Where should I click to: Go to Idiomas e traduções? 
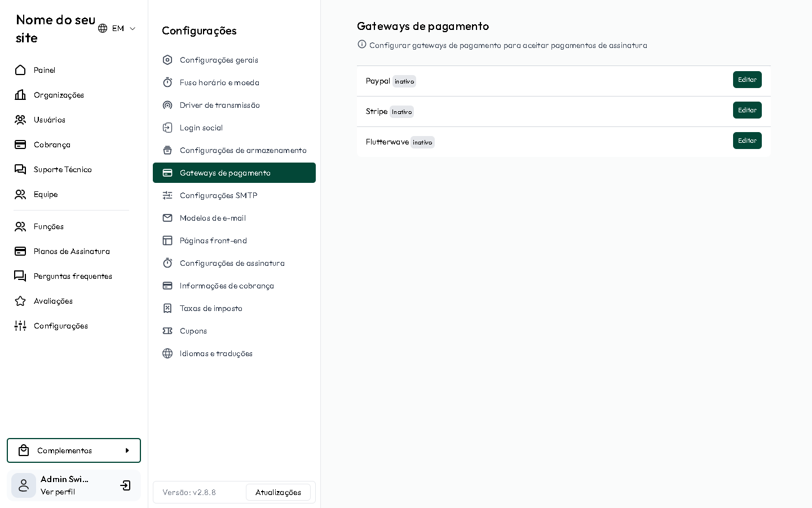[x=216, y=353]
